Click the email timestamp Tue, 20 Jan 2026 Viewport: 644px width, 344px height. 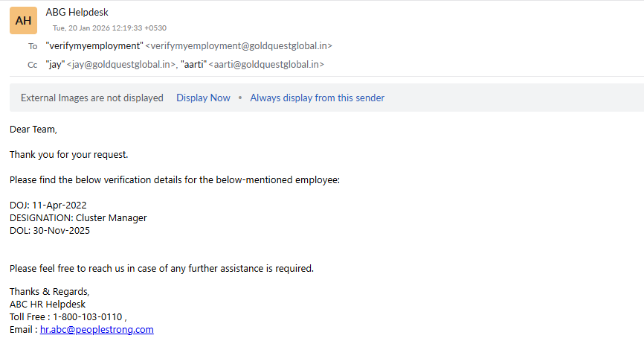(x=111, y=28)
